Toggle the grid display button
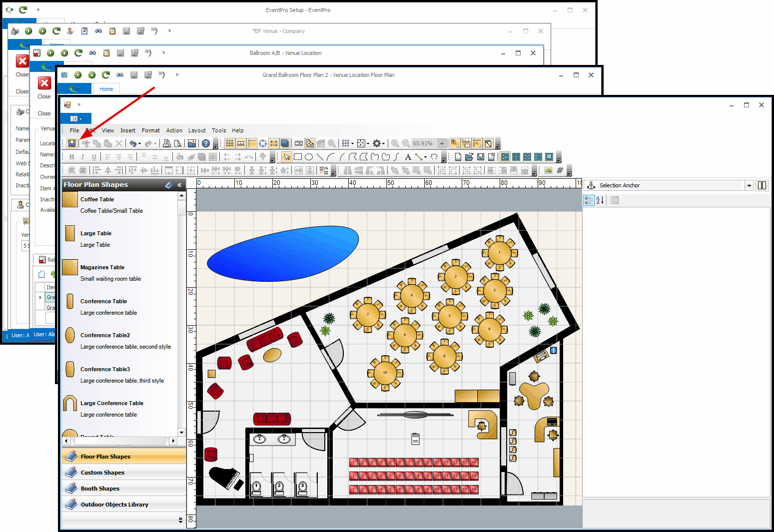This screenshot has width=774, height=532. coord(230,143)
